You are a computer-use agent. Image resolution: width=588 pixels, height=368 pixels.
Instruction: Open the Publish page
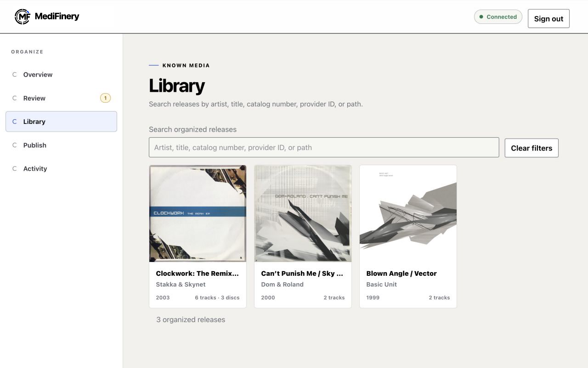61,145
